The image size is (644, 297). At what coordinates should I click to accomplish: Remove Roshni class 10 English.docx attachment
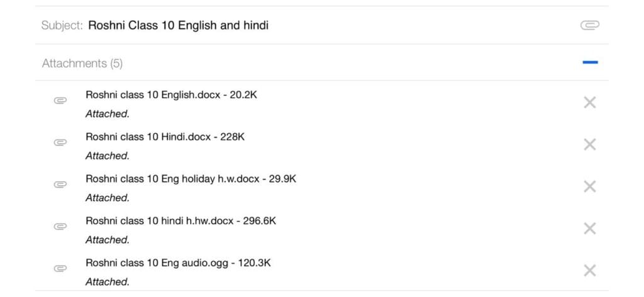pos(590,102)
